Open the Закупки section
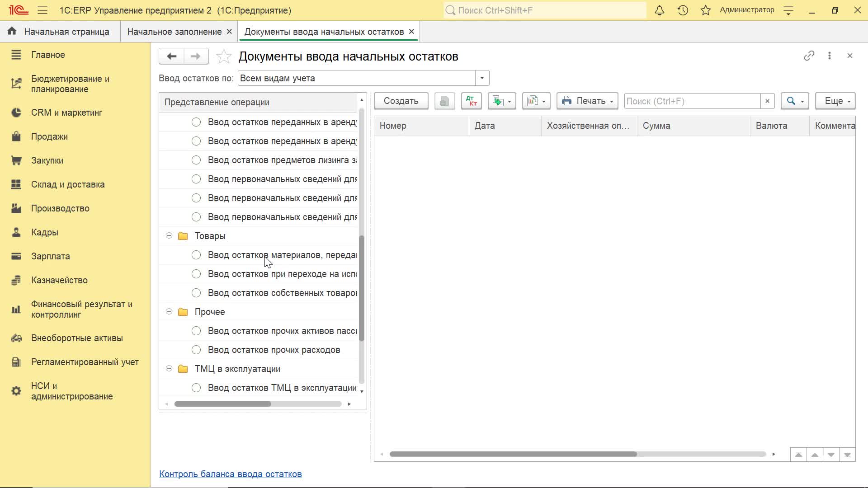This screenshot has height=488, width=868. pyautogui.click(x=47, y=160)
